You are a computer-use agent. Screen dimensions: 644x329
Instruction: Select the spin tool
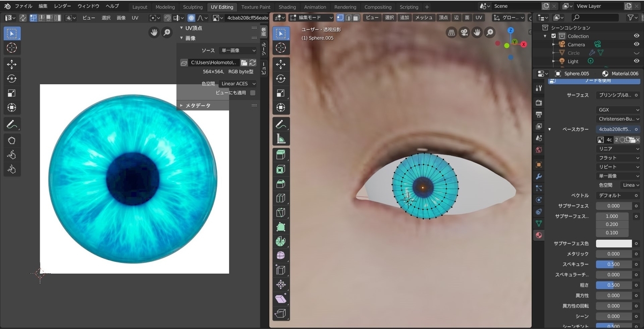coord(281,242)
